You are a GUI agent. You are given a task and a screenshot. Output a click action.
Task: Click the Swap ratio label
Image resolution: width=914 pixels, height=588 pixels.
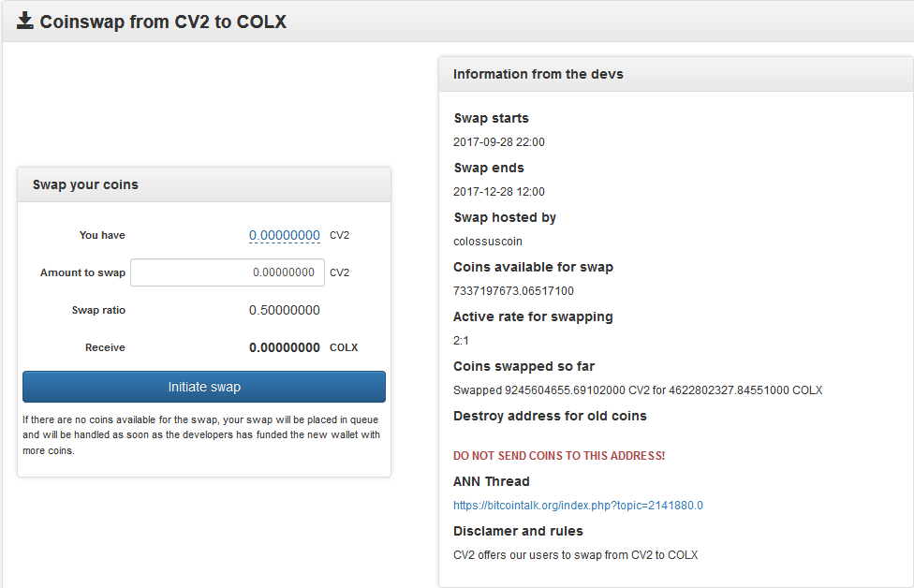coord(98,310)
